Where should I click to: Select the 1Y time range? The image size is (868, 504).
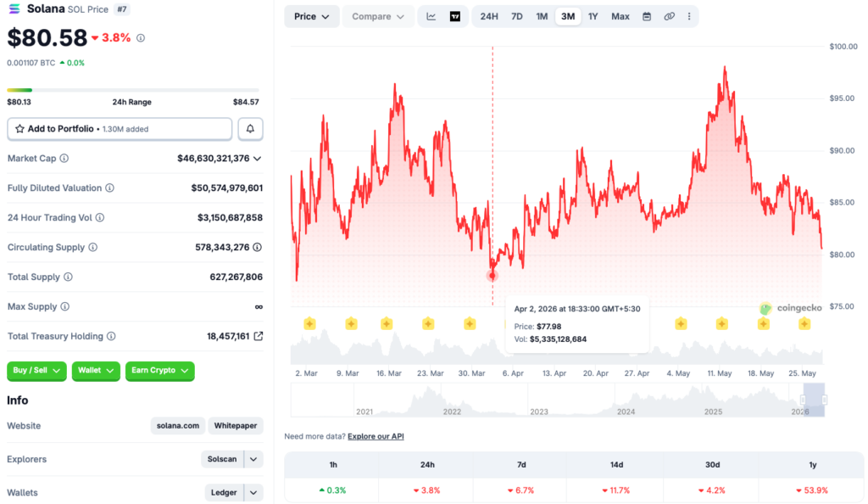pyautogui.click(x=593, y=17)
